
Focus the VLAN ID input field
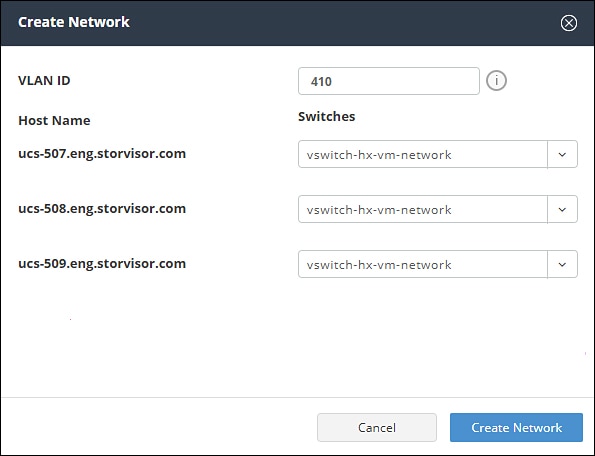point(389,81)
